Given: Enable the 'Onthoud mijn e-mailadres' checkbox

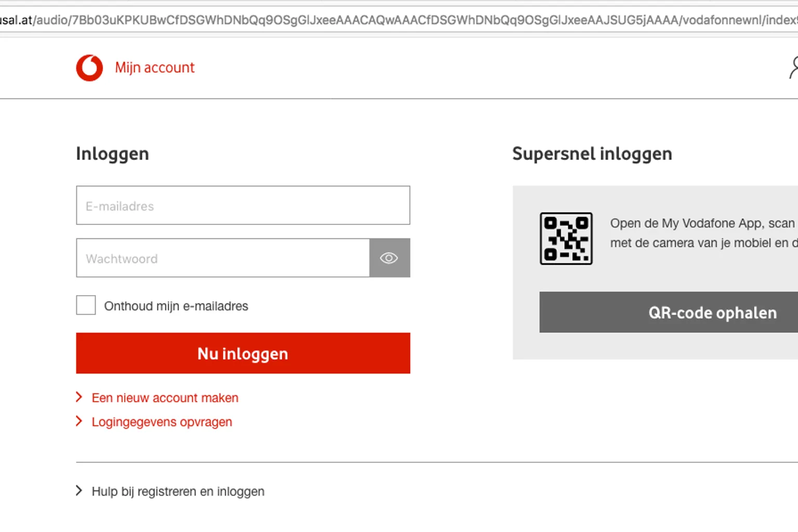Looking at the screenshot, I should [86, 305].
